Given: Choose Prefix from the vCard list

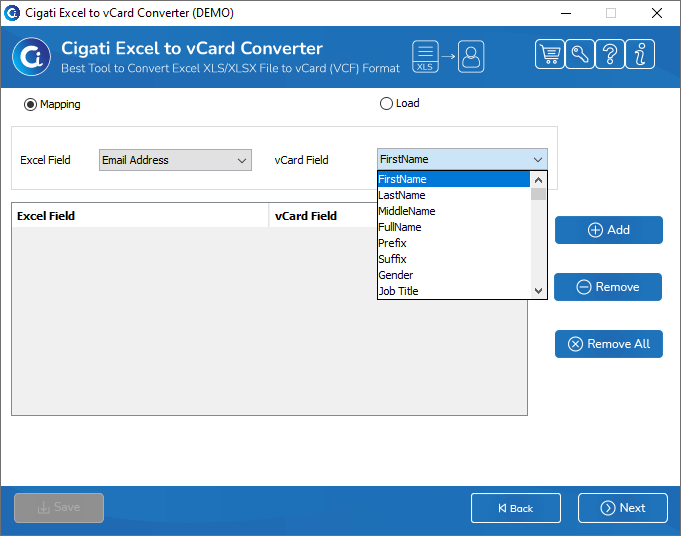Looking at the screenshot, I should (x=454, y=243).
